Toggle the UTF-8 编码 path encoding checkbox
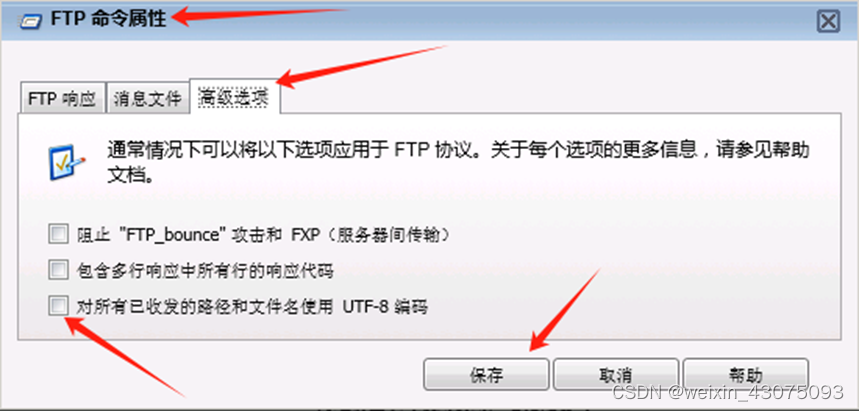This screenshot has width=859, height=411. (58, 306)
